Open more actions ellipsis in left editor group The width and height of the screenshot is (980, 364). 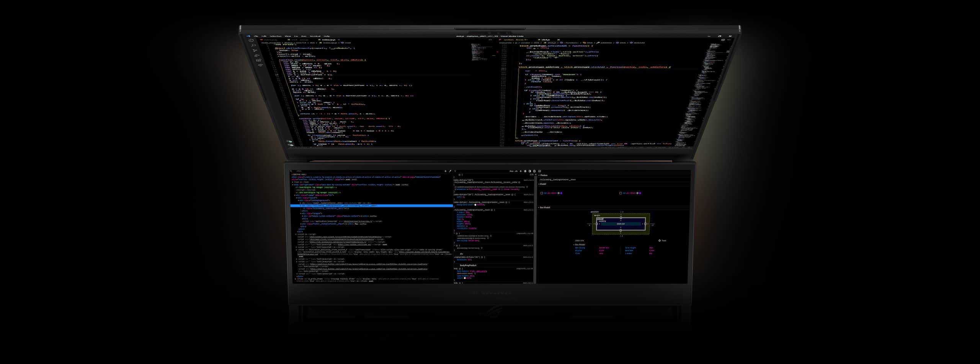tap(490, 39)
